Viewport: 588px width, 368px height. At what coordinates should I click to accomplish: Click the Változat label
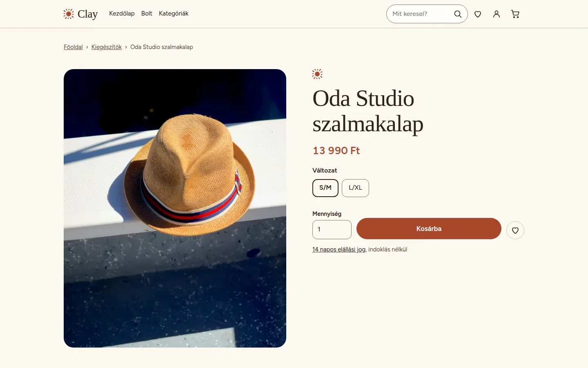pyautogui.click(x=325, y=171)
